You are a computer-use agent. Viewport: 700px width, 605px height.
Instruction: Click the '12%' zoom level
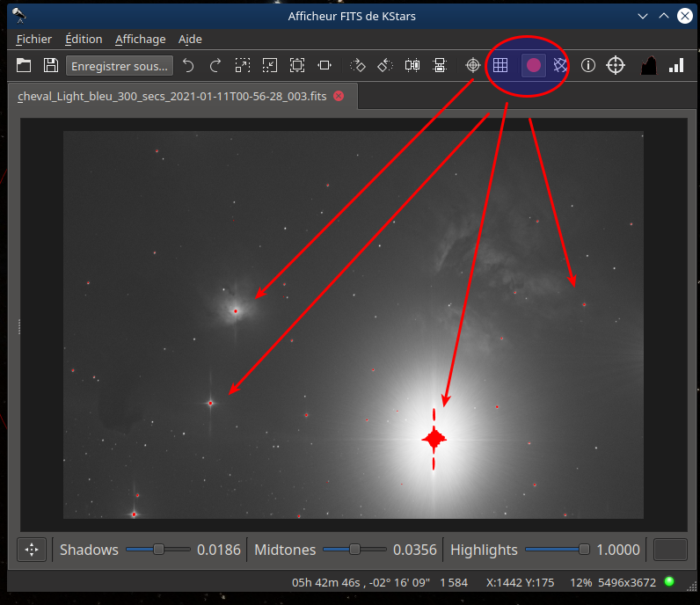[x=580, y=583]
